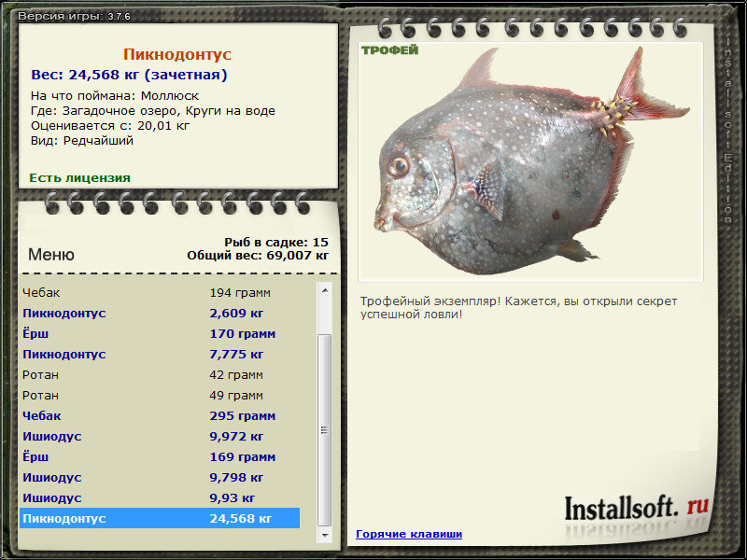Image resolution: width=747 pixels, height=560 pixels.
Task: Click the Вид: Редчайший line
Action: pyautogui.click(x=82, y=141)
